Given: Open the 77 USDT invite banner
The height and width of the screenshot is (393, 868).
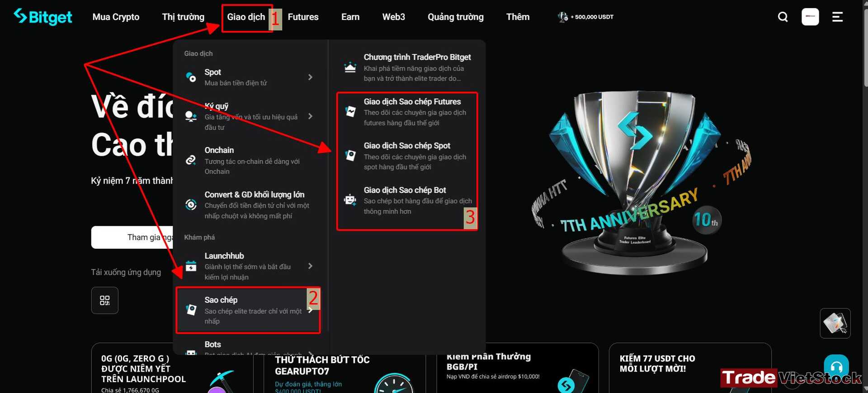Looking at the screenshot, I should (x=690, y=368).
